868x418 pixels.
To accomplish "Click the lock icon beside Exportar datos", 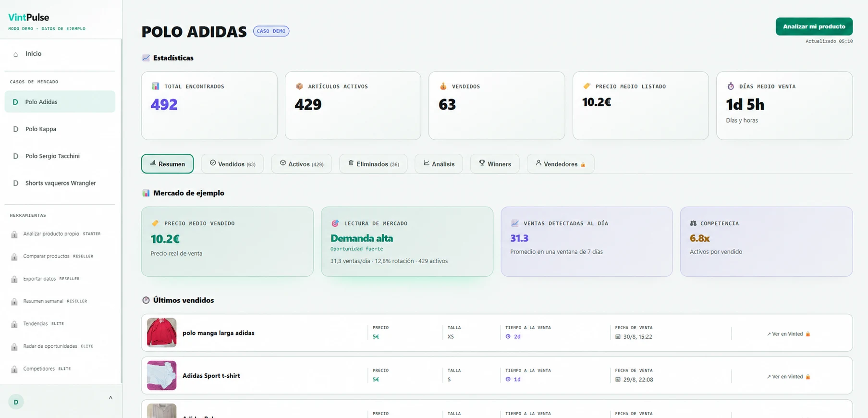I will [x=14, y=279].
